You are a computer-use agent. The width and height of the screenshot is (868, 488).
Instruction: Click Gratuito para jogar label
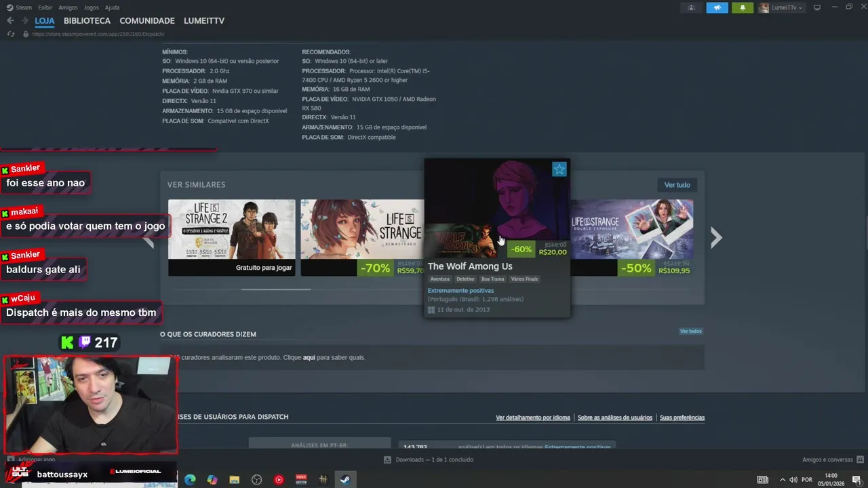264,268
